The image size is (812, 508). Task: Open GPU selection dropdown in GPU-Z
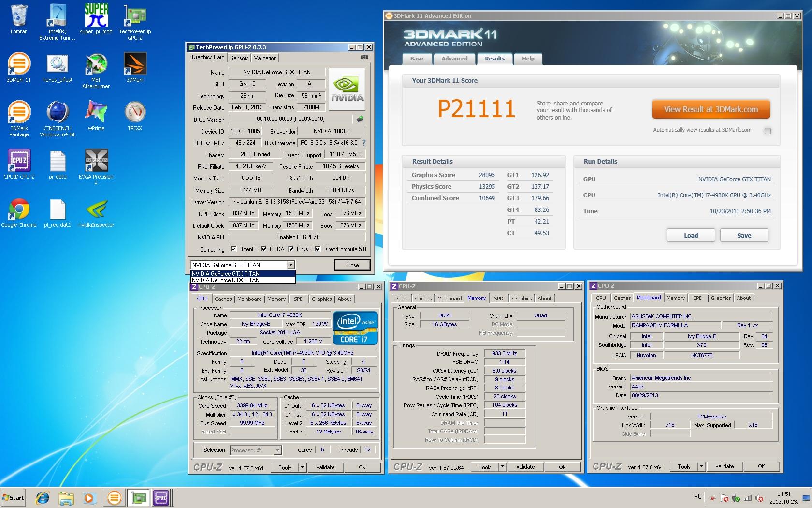tap(290, 265)
